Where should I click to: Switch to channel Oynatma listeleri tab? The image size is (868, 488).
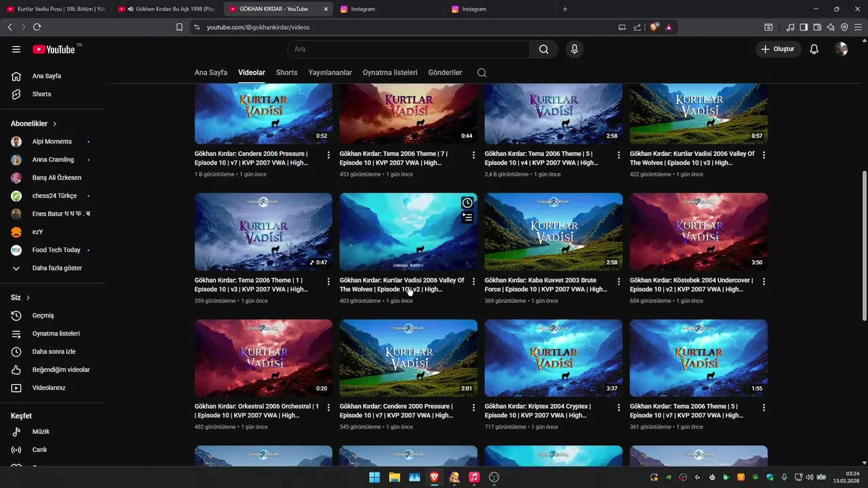pyautogui.click(x=390, y=73)
